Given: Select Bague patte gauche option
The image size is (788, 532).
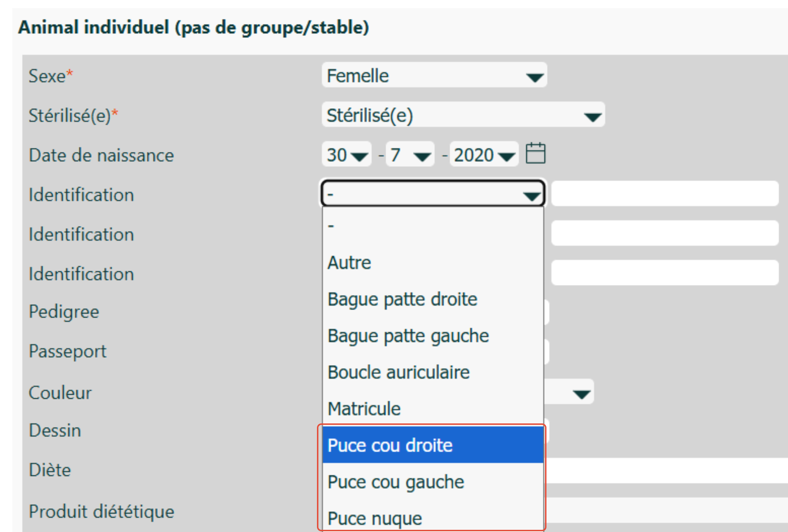Looking at the screenshot, I should (x=432, y=336).
